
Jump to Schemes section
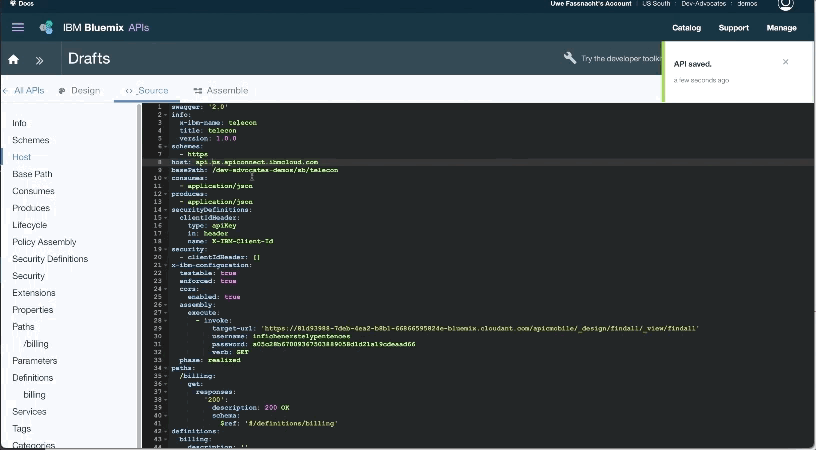[x=31, y=140]
